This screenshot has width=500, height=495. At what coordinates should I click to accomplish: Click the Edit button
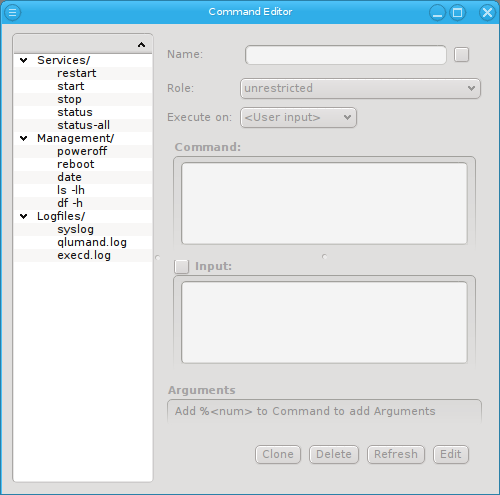(x=451, y=454)
